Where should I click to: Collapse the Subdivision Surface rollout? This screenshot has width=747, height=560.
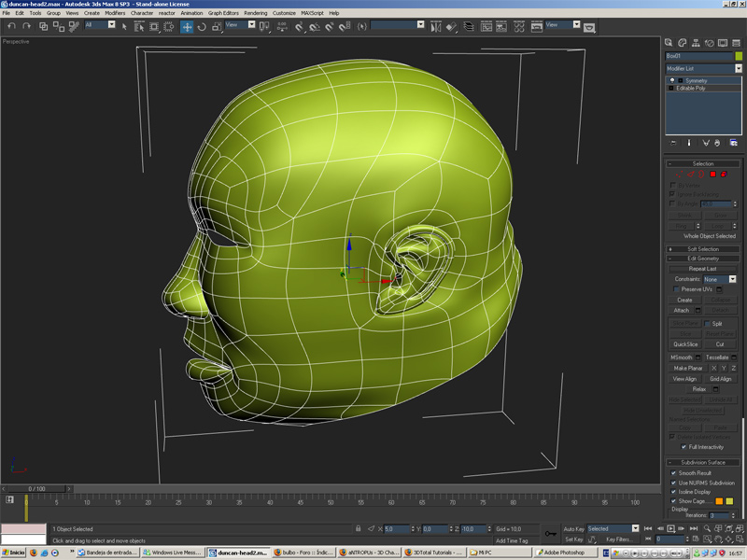click(x=703, y=462)
